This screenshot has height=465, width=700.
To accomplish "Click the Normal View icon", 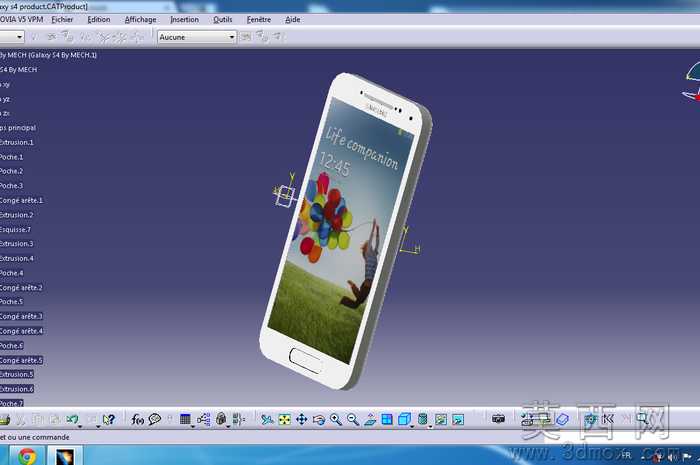I will 370,419.
